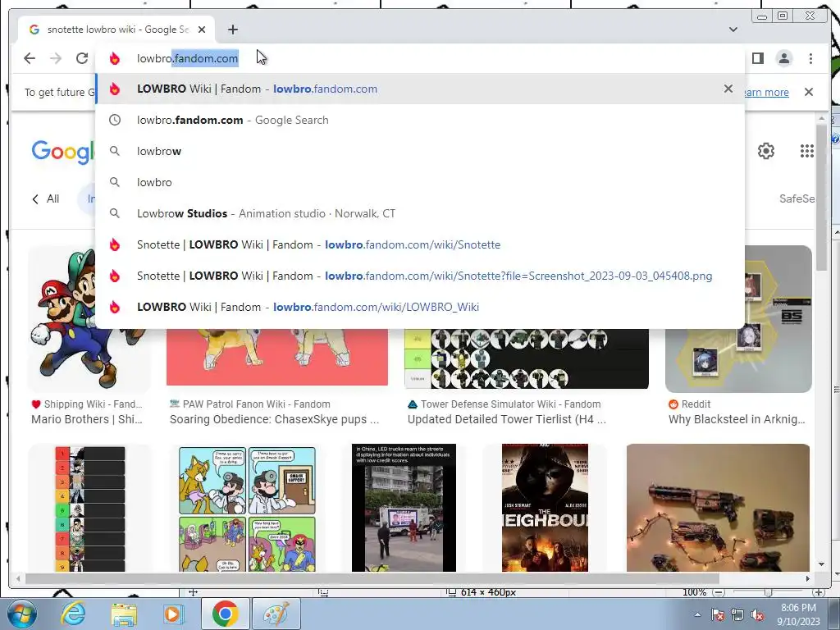Open the Arknights Reddit image thumbnail
Screen dimensions: 840x630
[778, 319]
